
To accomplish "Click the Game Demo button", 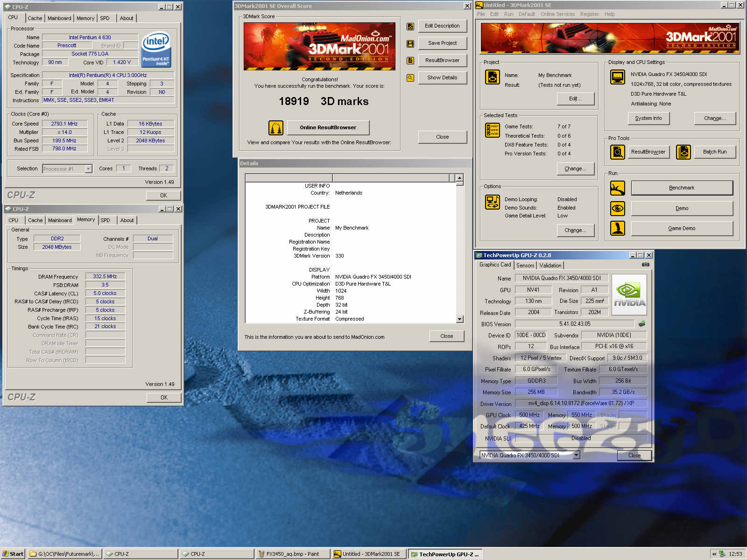I will [x=682, y=229].
